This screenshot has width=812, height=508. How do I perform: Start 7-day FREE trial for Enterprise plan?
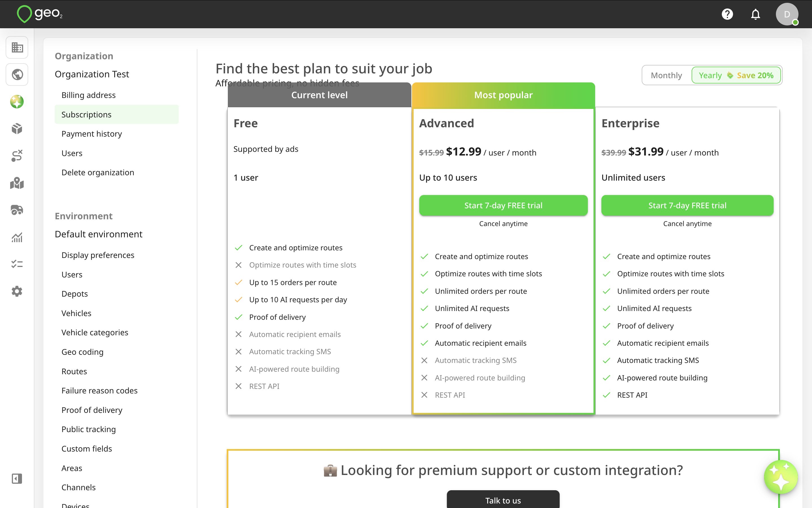coord(687,205)
